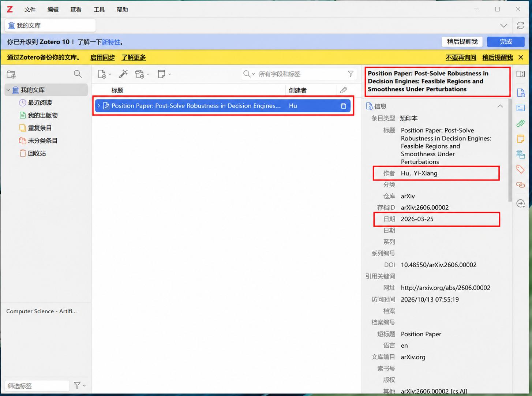Jump to Notes section side icon

(x=521, y=139)
